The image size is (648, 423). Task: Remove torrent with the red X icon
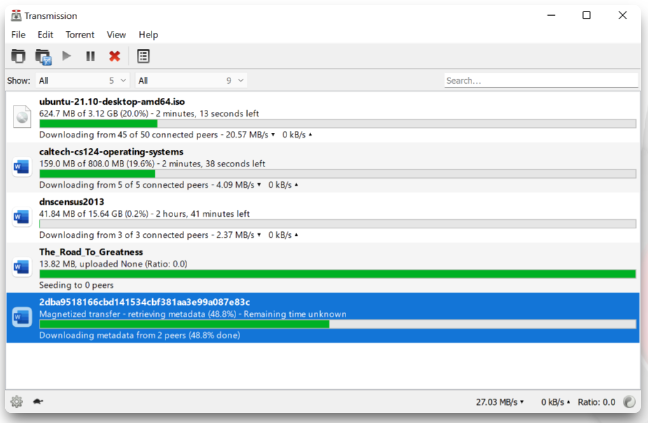[114, 56]
